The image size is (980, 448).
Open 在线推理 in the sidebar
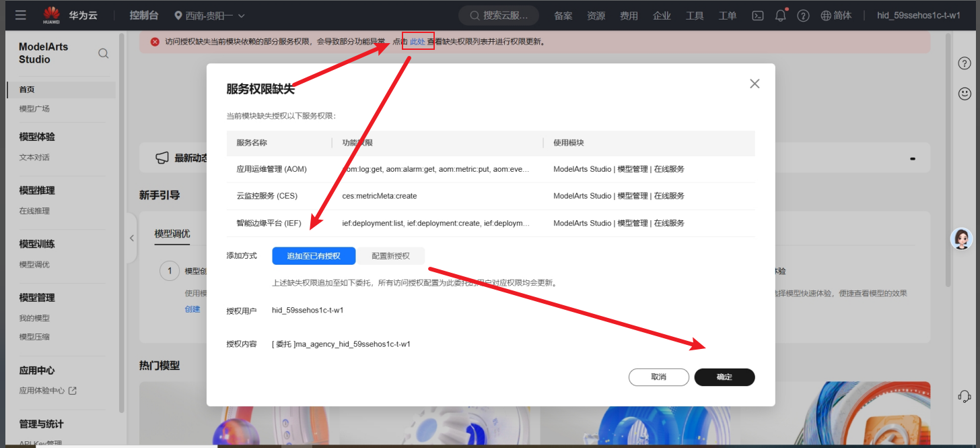click(34, 211)
